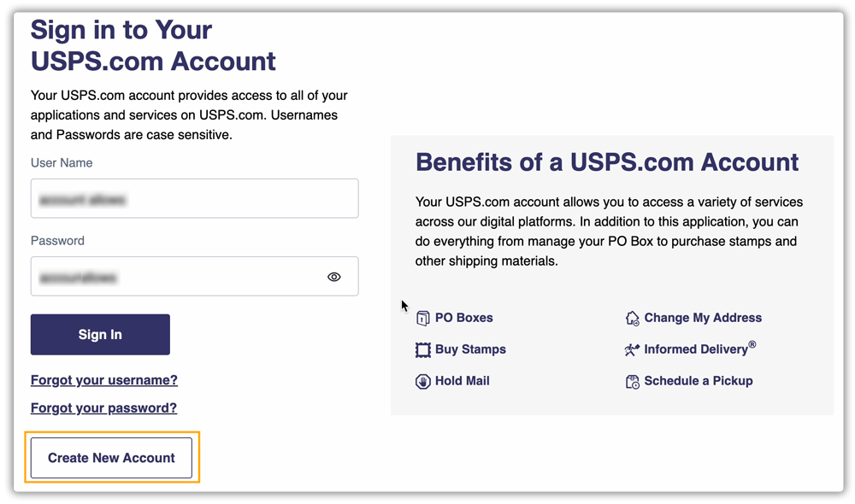Click the highlighted Create New Account button
The width and height of the screenshot is (855, 504).
(x=110, y=458)
